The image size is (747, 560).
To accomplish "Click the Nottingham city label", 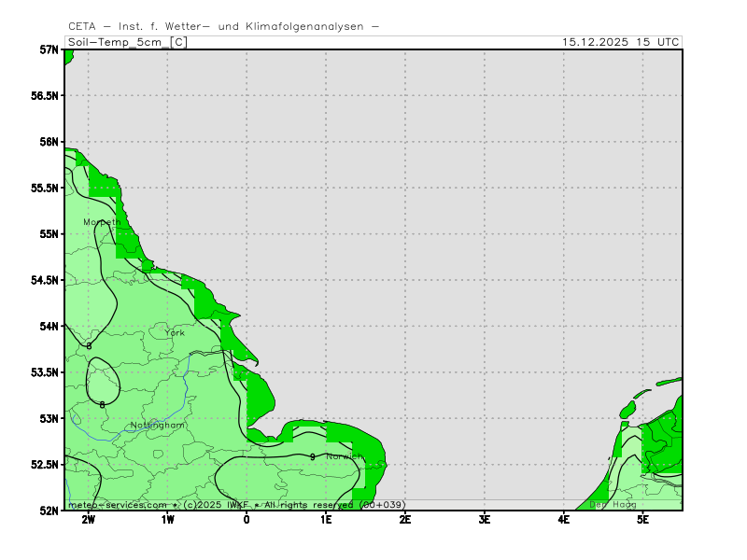I will coord(158,425).
